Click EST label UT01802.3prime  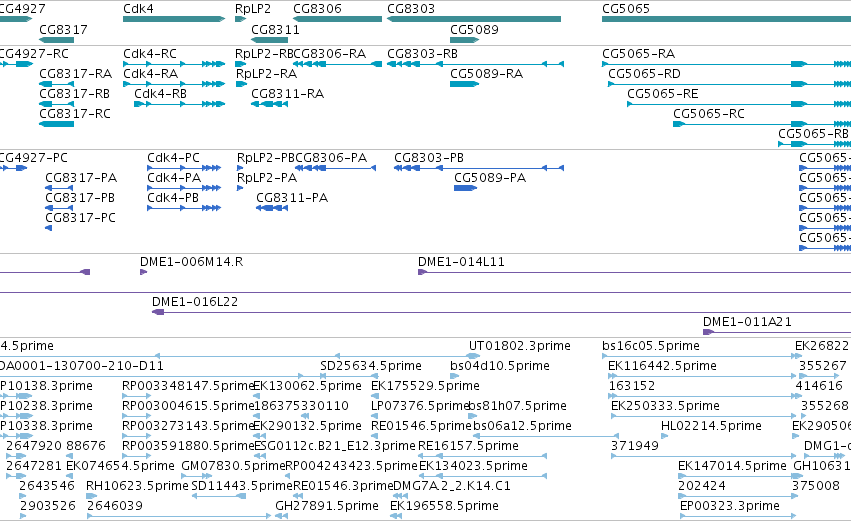tap(520, 346)
